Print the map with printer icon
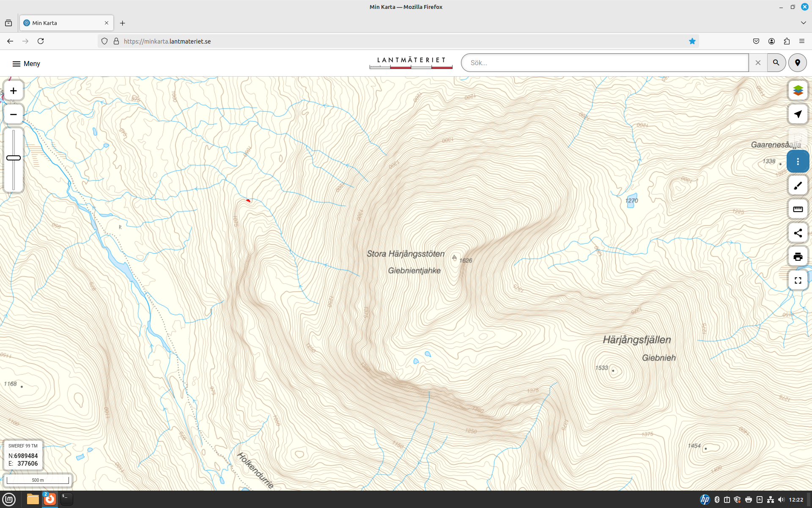812x508 pixels. (798, 257)
